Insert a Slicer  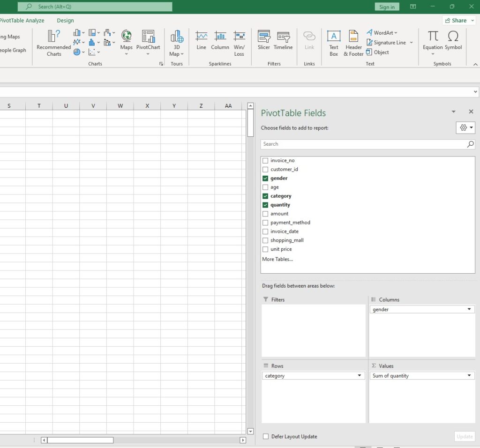click(x=263, y=42)
